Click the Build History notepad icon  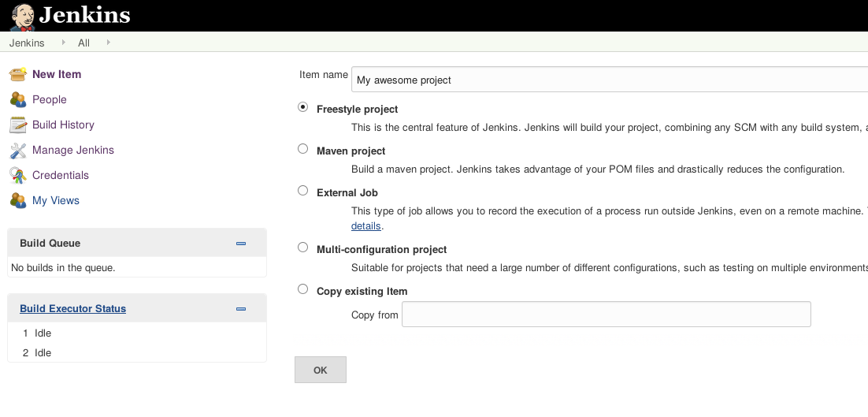(x=18, y=125)
